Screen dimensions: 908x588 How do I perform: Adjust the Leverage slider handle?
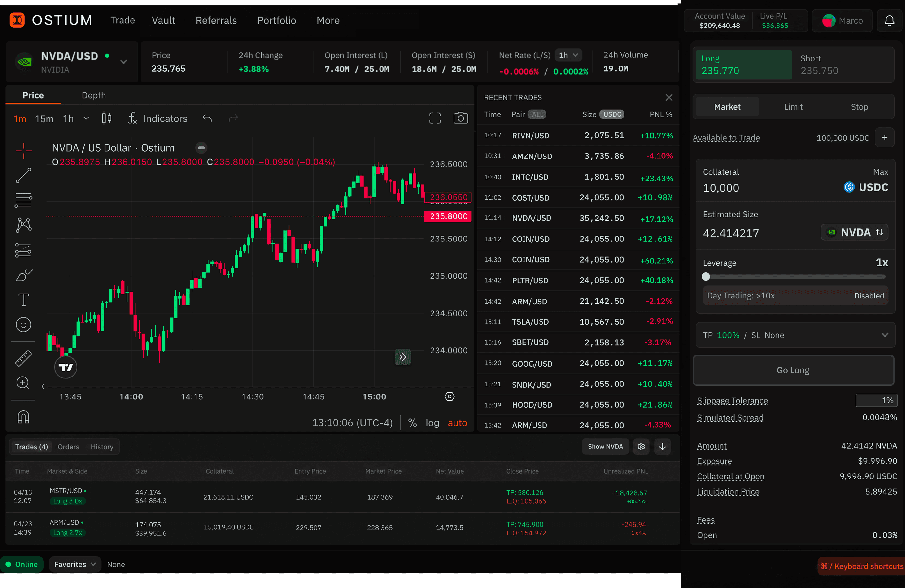click(705, 277)
